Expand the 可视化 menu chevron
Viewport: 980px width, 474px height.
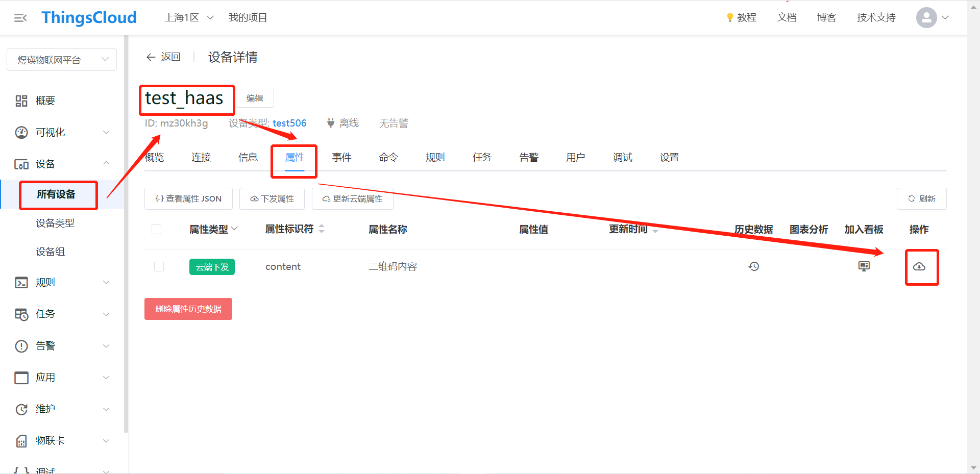[x=106, y=133]
